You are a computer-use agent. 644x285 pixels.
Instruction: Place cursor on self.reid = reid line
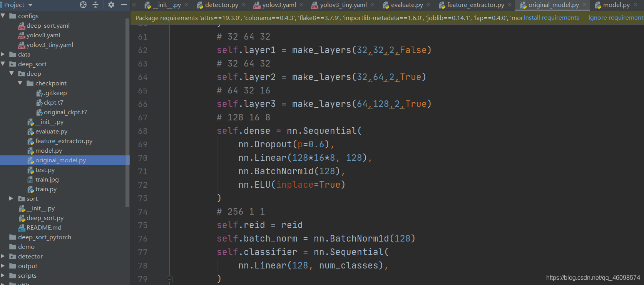pyautogui.click(x=260, y=225)
